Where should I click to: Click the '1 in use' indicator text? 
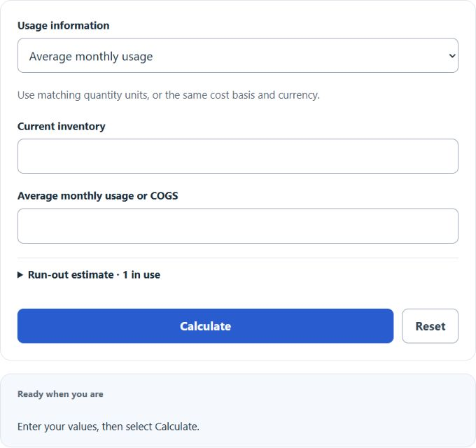141,274
